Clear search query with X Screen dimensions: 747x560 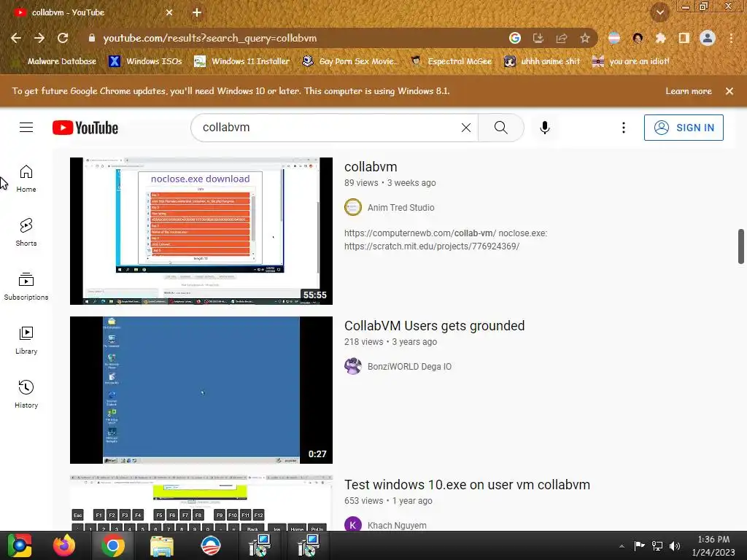coord(466,127)
